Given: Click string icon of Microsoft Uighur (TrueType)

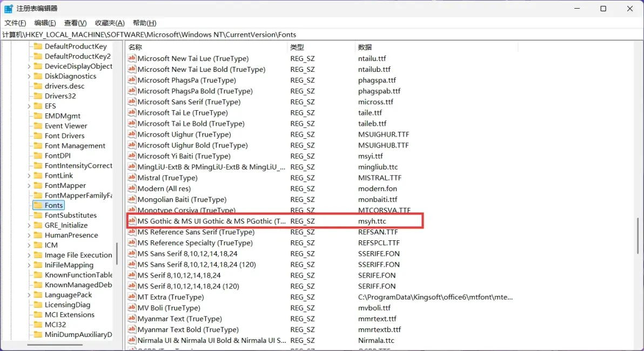Looking at the screenshot, I should coord(131,134).
